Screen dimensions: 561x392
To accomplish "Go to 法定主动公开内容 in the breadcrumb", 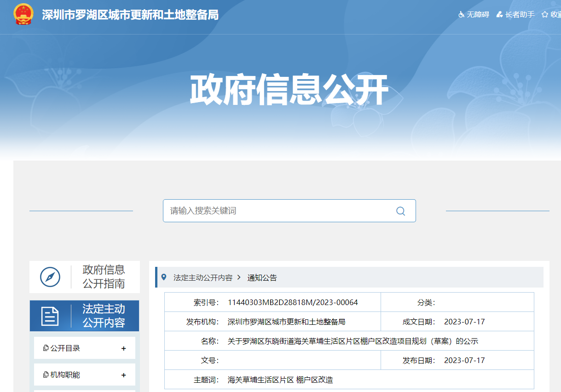I will point(202,278).
